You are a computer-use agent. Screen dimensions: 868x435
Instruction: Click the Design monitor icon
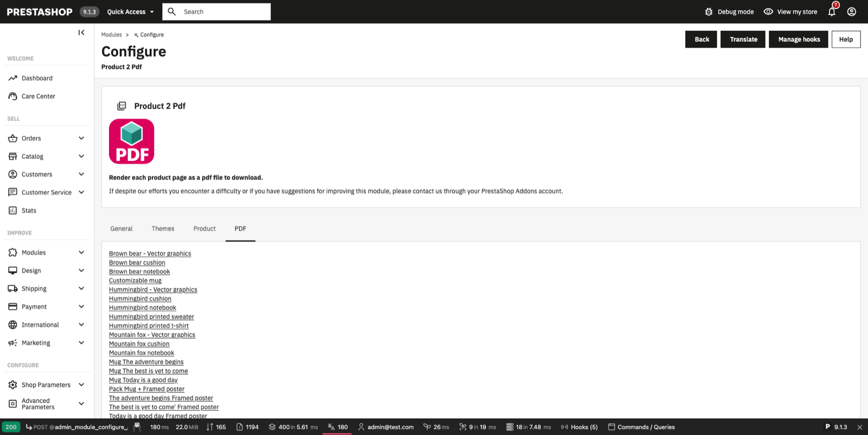point(12,271)
